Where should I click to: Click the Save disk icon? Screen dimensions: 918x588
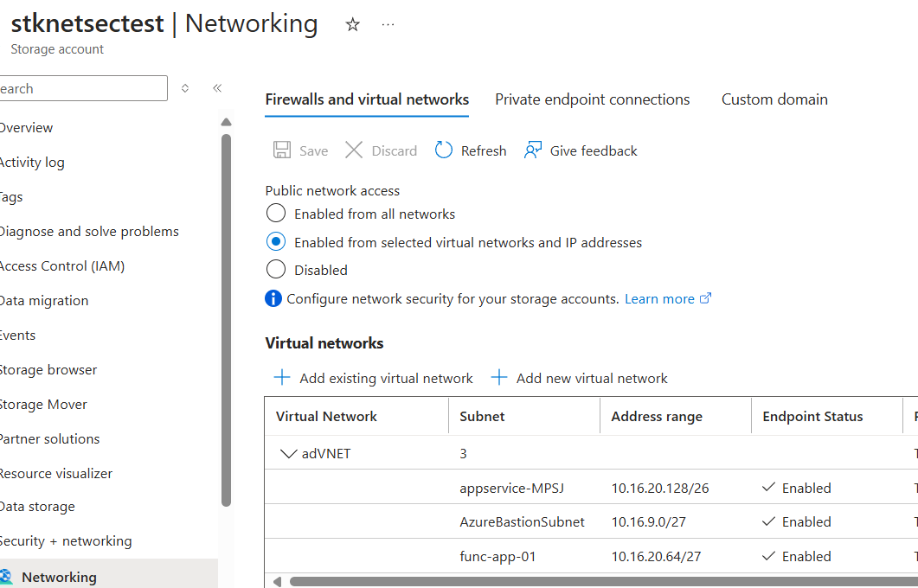[281, 150]
